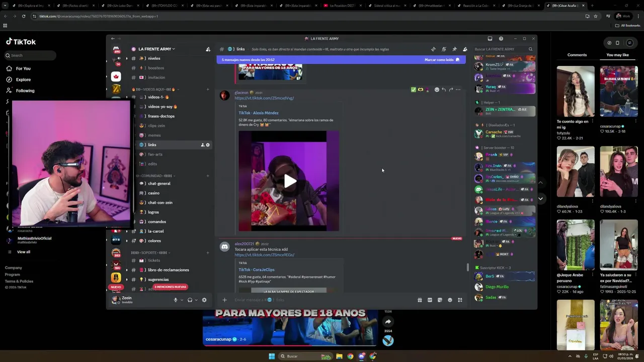Toggle the member list icon

465,49
